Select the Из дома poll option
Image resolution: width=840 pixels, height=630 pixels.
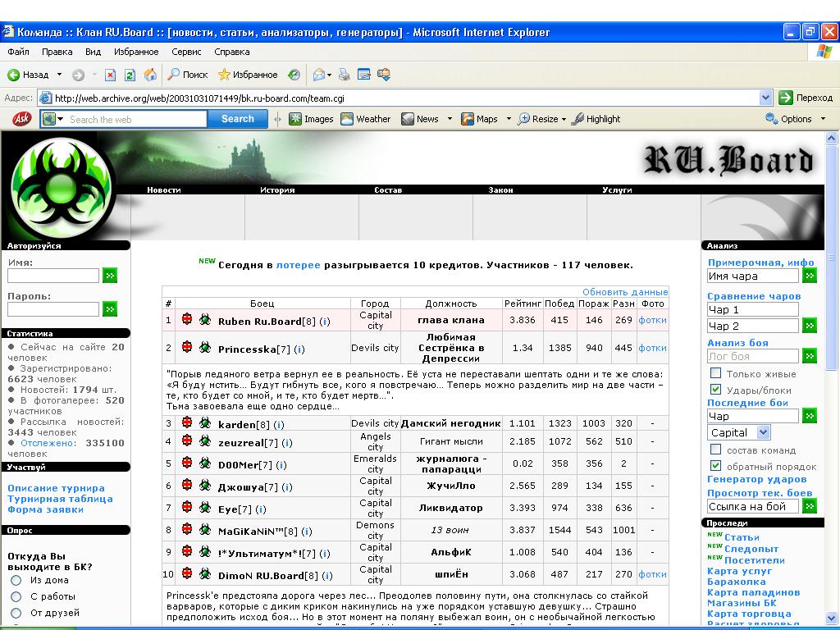click(16, 580)
